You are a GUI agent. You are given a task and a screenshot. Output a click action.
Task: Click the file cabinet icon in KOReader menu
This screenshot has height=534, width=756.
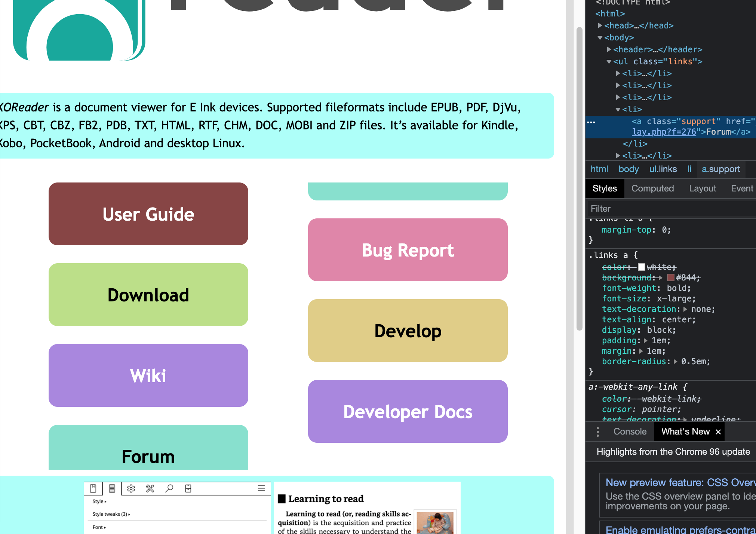click(x=188, y=488)
